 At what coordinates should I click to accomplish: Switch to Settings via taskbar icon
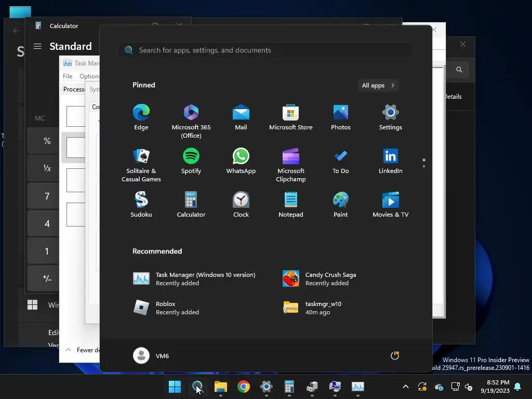[x=267, y=387]
